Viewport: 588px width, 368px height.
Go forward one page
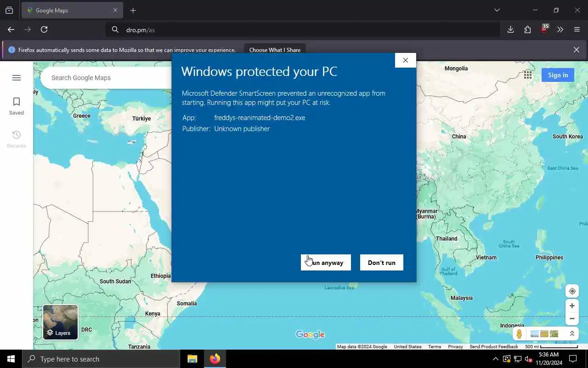coord(28,29)
